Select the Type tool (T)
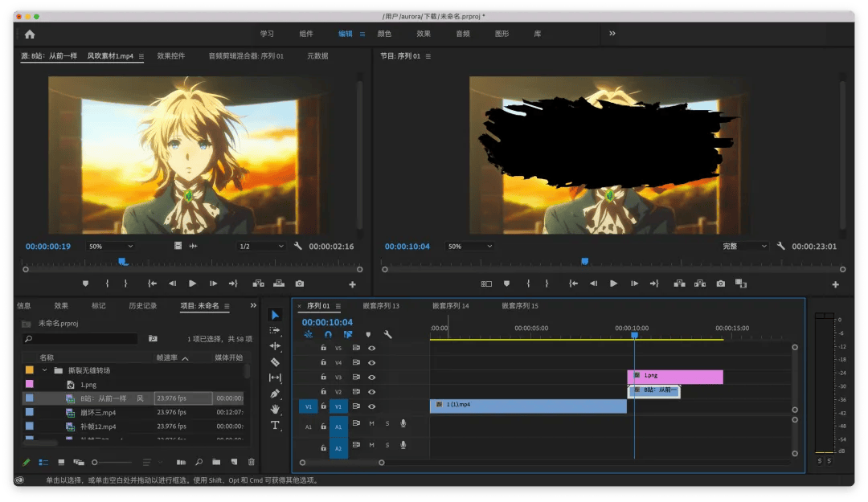The image size is (868, 502). pyautogui.click(x=275, y=425)
